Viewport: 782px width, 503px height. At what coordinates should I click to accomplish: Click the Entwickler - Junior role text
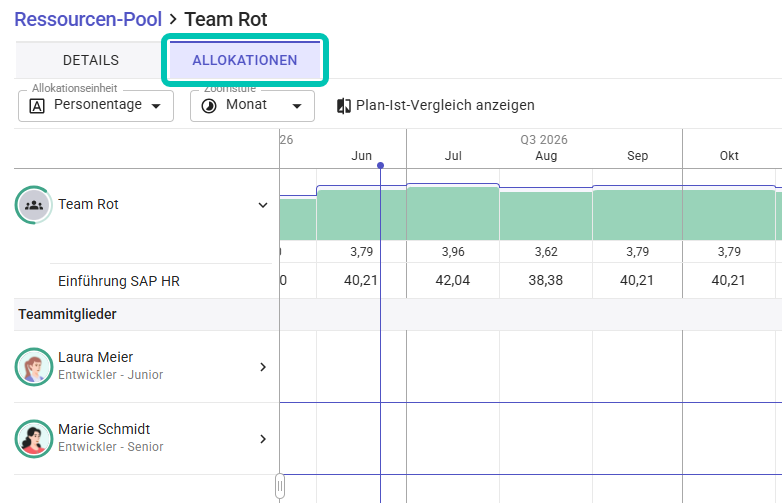[110, 375]
